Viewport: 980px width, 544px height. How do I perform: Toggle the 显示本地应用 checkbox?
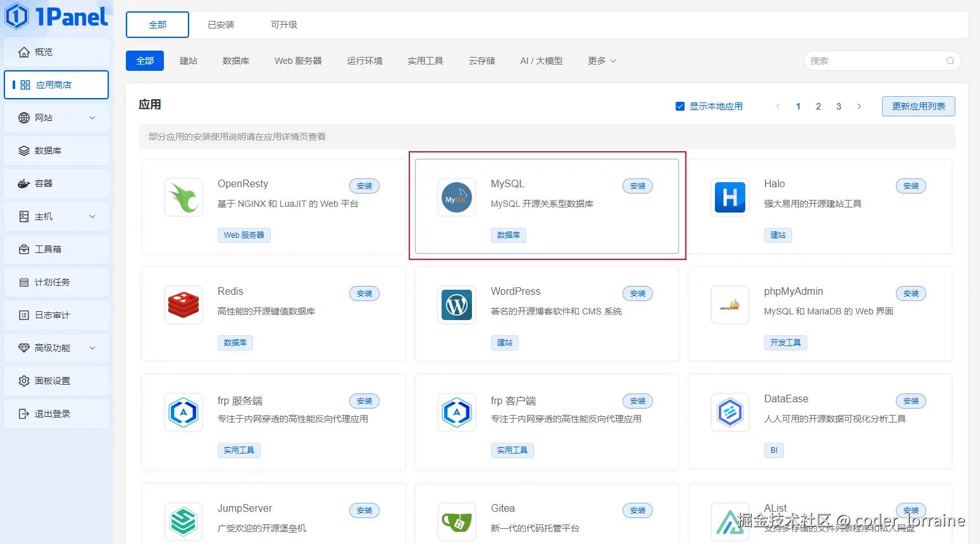(680, 106)
